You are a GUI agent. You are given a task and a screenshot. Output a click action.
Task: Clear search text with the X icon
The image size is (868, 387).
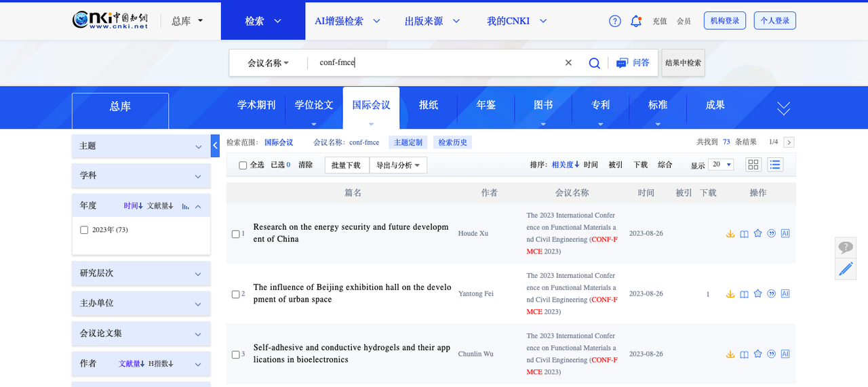point(568,63)
